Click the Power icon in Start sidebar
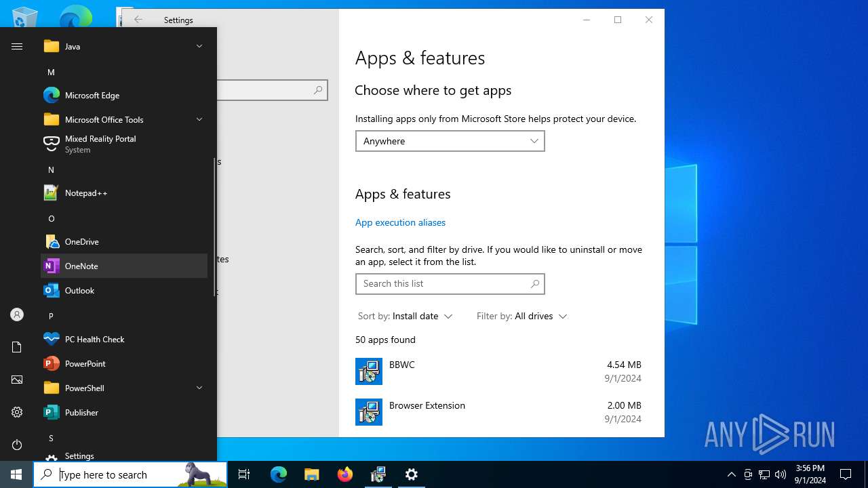Viewport: 868px width, 488px height. (x=17, y=445)
